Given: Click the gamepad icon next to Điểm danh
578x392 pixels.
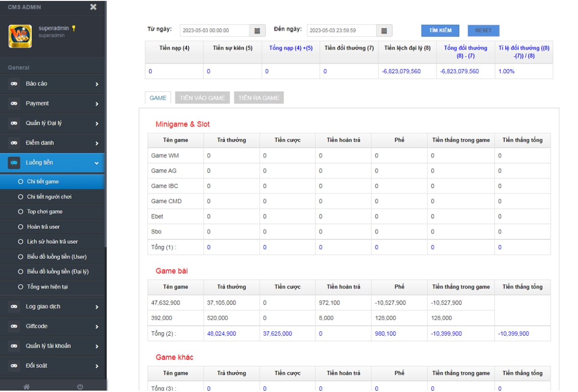Looking at the screenshot, I should 14,143.
